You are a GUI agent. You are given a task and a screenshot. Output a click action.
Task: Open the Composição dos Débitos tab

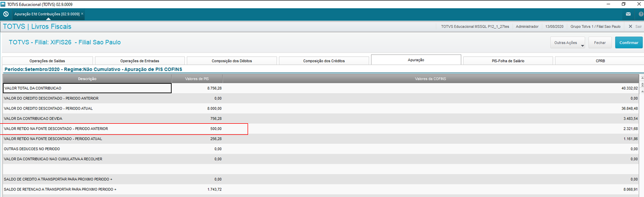click(x=232, y=61)
